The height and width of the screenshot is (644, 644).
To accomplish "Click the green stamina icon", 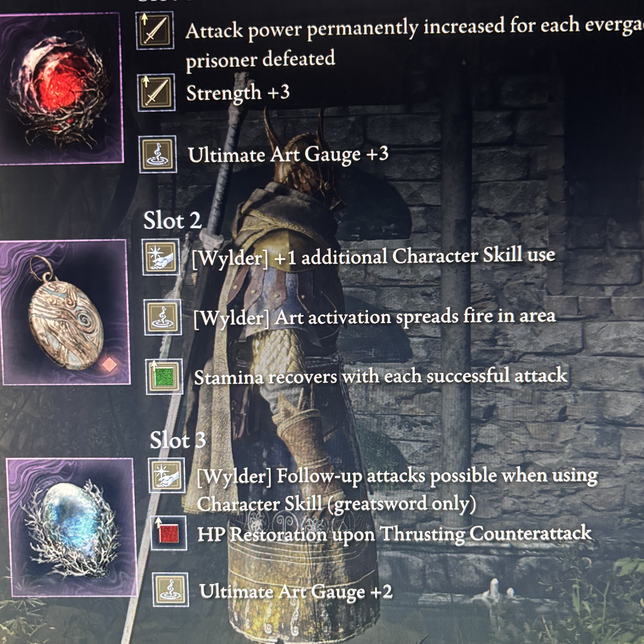I will (164, 377).
